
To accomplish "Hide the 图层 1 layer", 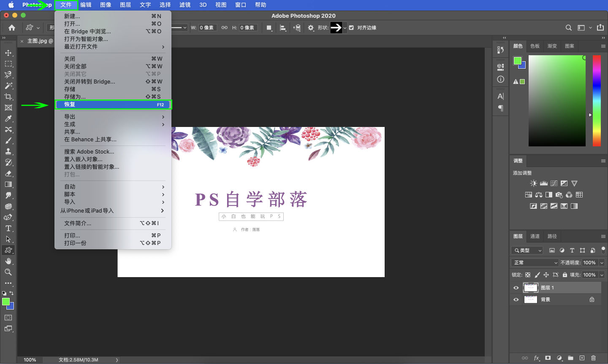I will (516, 287).
